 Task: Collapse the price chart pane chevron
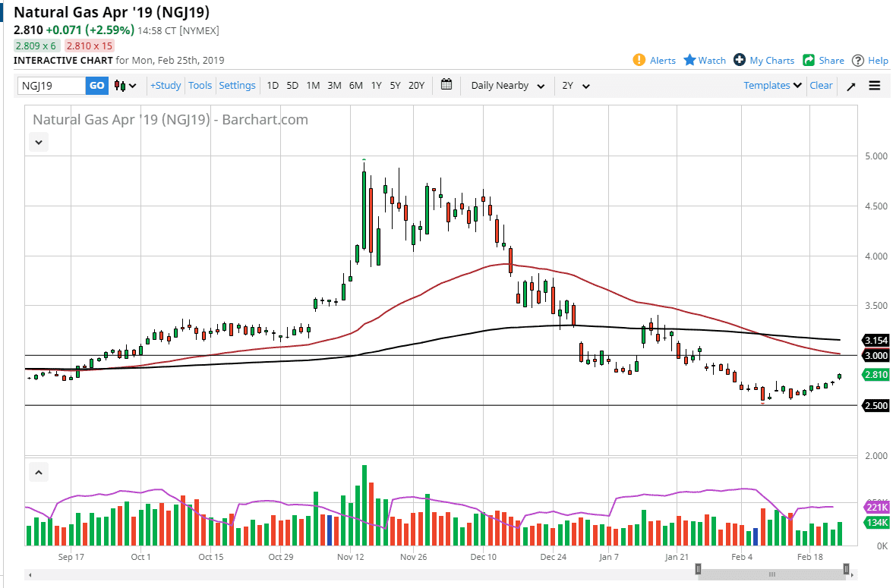(39, 141)
